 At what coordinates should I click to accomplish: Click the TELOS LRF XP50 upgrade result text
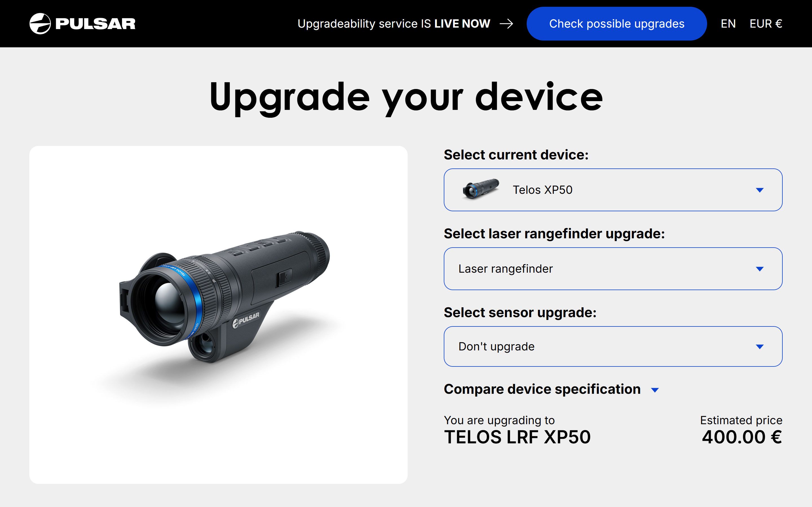(x=517, y=437)
